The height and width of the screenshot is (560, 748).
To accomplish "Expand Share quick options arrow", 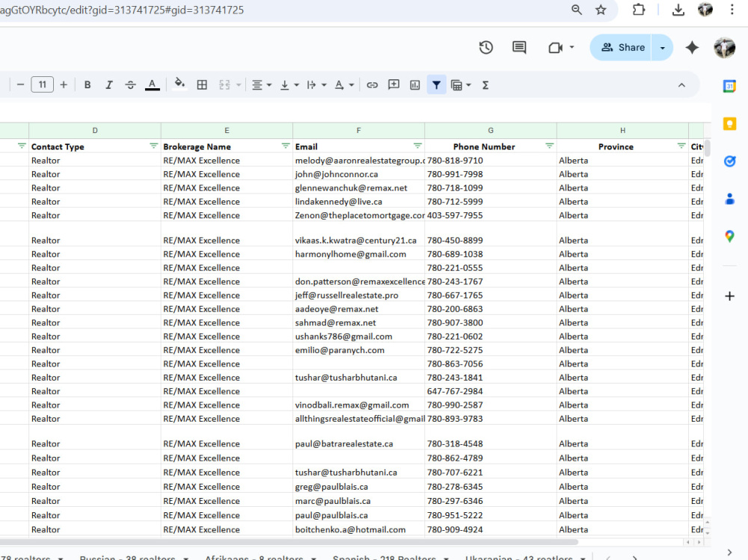I will pos(662,47).
